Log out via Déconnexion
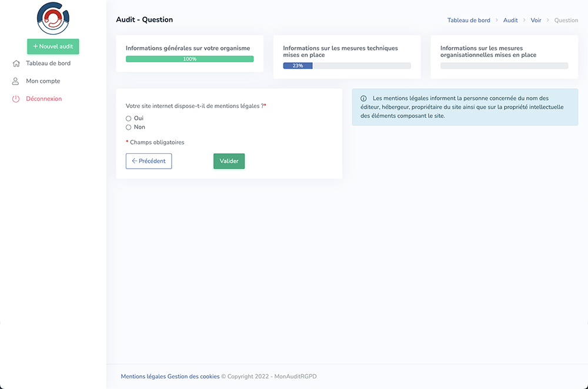This screenshot has height=389, width=588. tap(44, 99)
